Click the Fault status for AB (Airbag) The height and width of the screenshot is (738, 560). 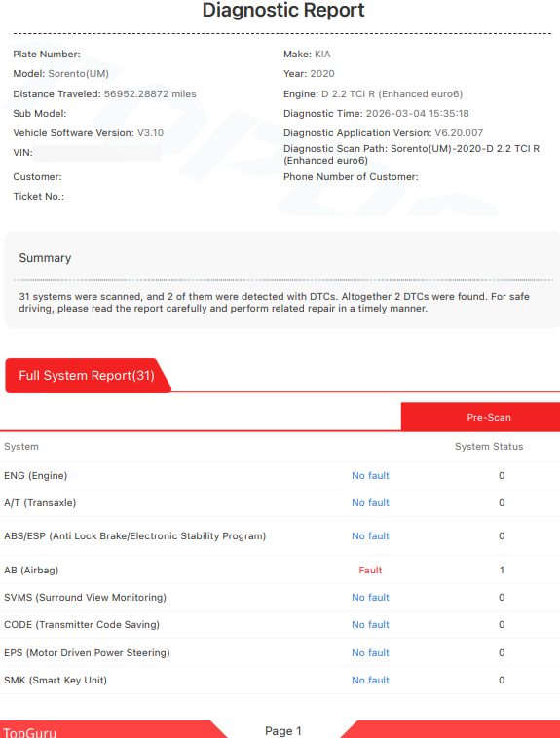click(370, 570)
